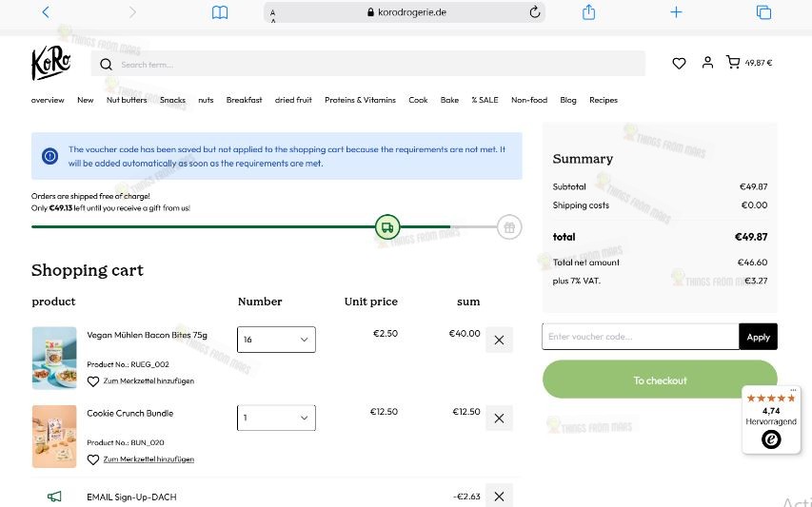Select the total €49.87 amount
812x507 pixels.
point(751,237)
